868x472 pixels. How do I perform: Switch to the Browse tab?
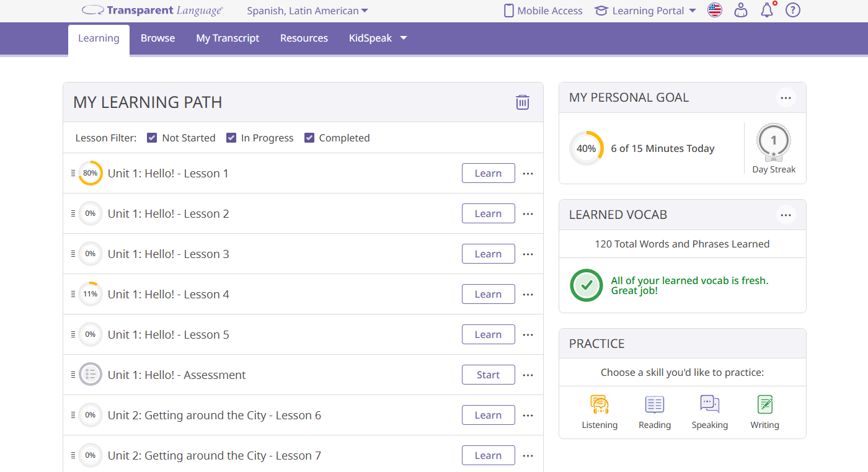tap(157, 38)
